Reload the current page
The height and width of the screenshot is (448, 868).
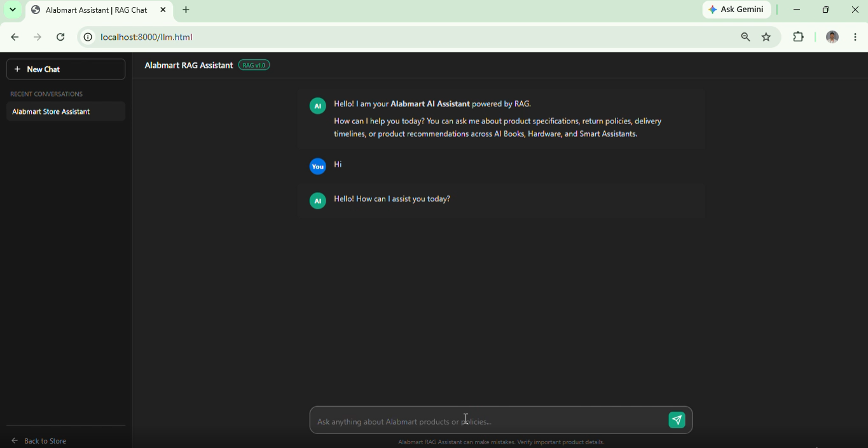(60, 37)
